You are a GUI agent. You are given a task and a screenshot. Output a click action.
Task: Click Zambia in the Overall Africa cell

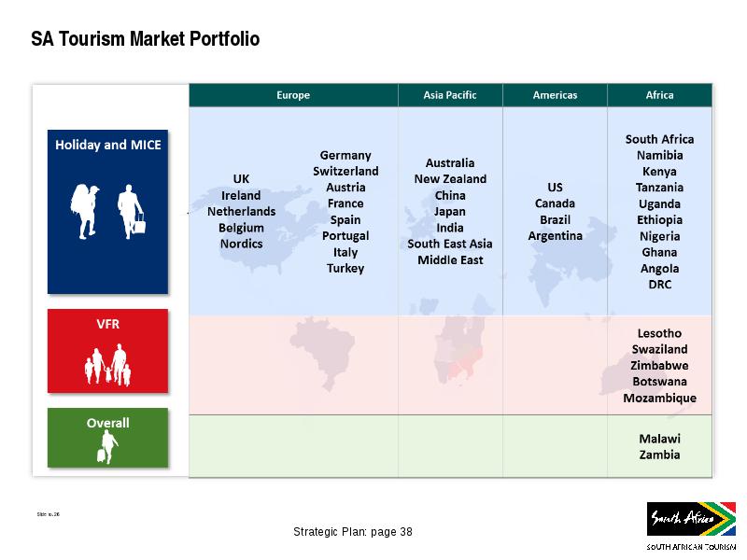[x=660, y=455]
